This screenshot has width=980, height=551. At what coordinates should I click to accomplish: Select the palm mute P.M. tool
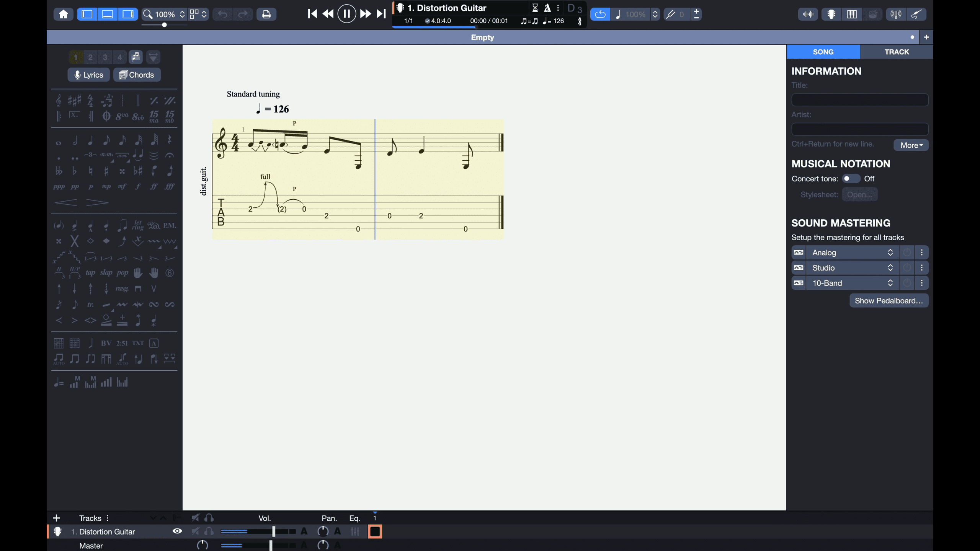click(x=170, y=225)
